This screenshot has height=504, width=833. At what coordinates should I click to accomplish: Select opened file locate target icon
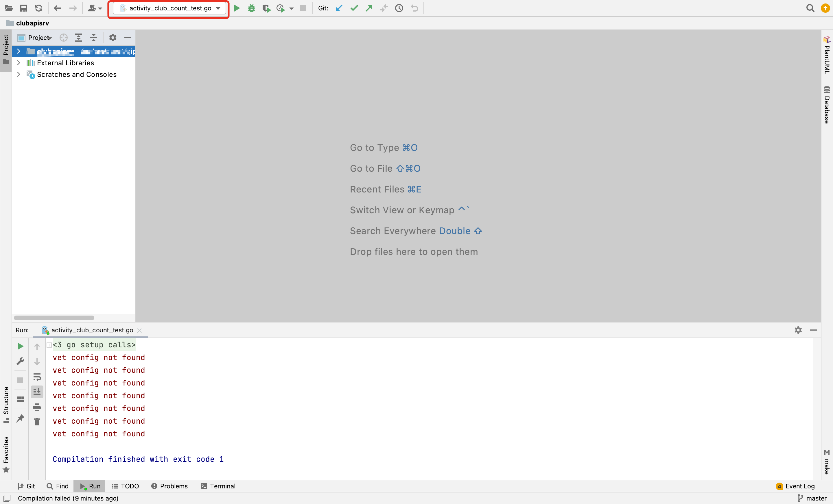click(64, 38)
